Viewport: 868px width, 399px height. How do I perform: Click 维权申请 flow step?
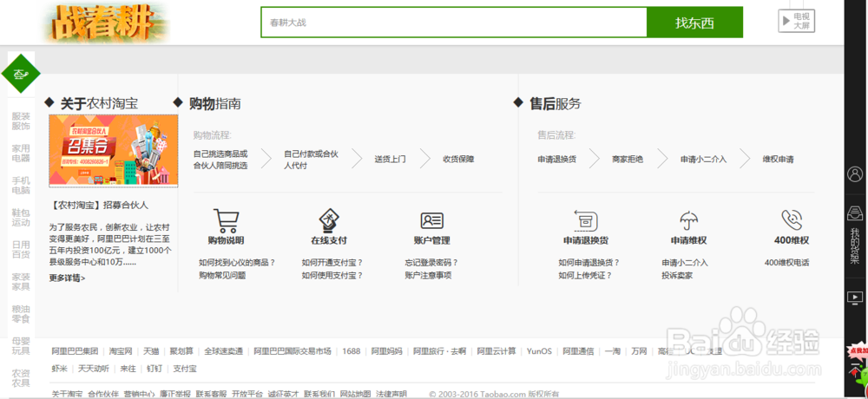(778, 160)
